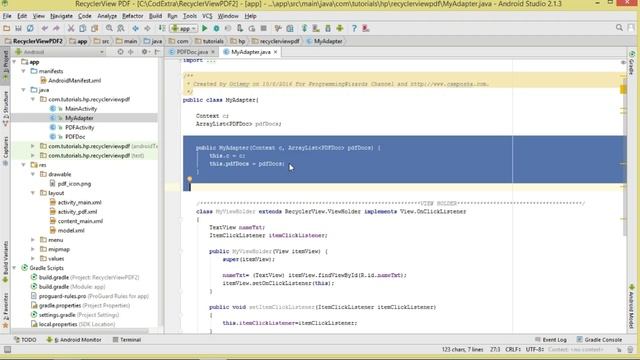
Task: Open the Android Monitor tool window
Action: [74, 340]
